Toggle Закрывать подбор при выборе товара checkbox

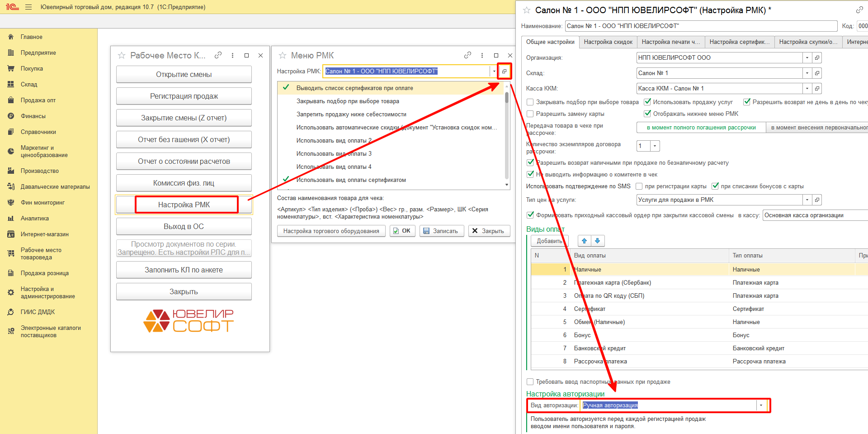(530, 102)
